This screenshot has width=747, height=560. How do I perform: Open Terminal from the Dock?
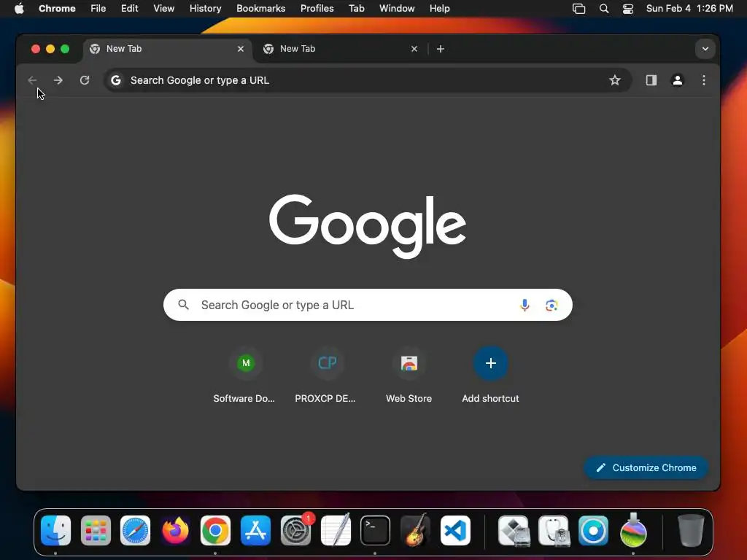coord(376,531)
